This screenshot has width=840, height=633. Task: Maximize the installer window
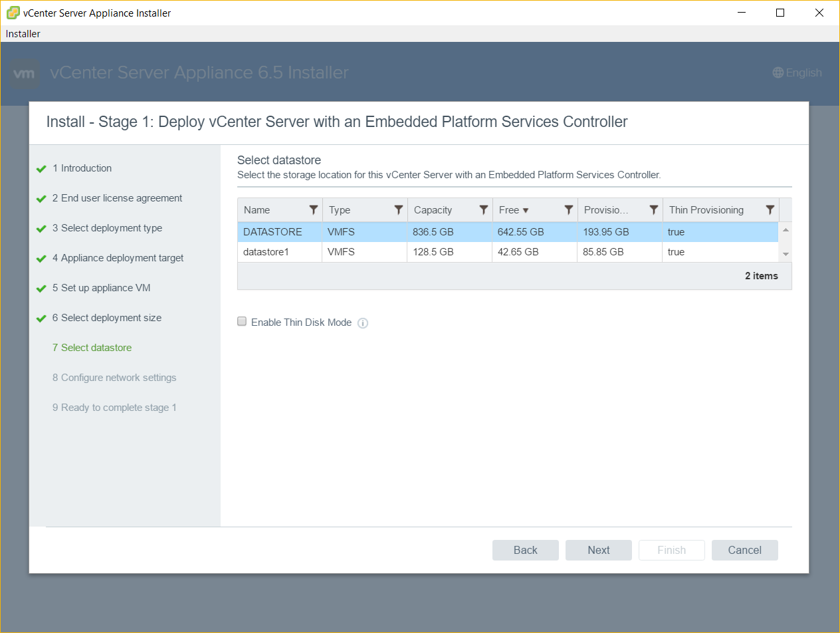click(781, 13)
